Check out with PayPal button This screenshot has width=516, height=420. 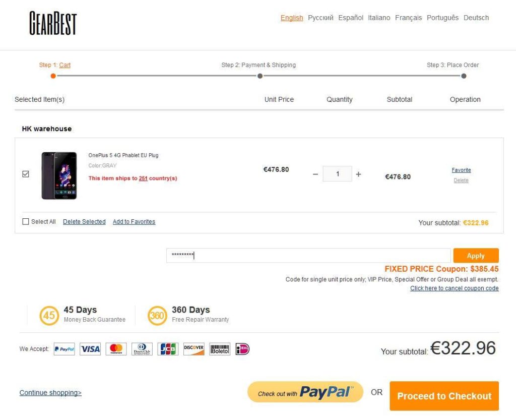(x=305, y=392)
